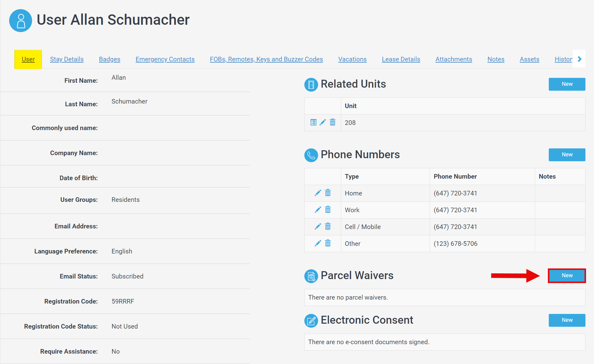The image size is (594, 364).
Task: Create a new Related Unit
Action: [567, 84]
